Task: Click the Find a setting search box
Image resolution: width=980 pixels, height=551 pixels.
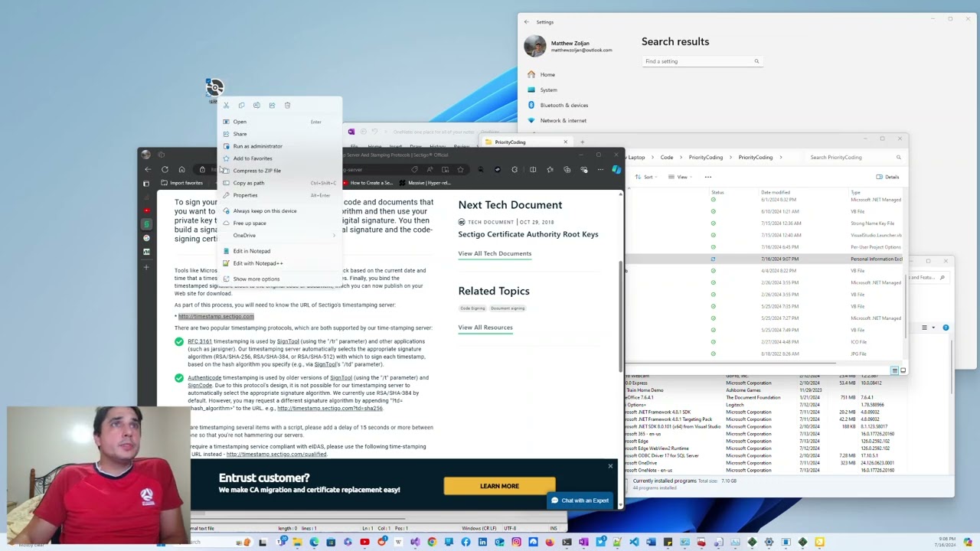Action: coord(701,61)
